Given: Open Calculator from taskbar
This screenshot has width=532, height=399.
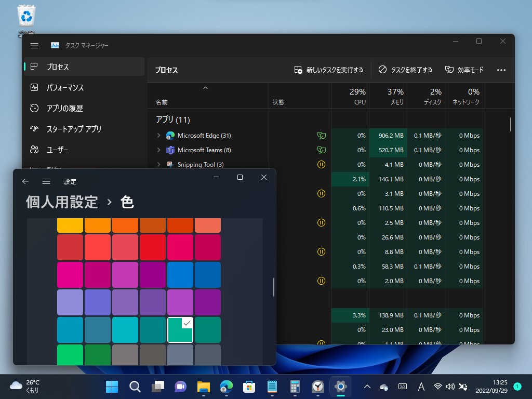Looking at the screenshot, I should [295, 387].
